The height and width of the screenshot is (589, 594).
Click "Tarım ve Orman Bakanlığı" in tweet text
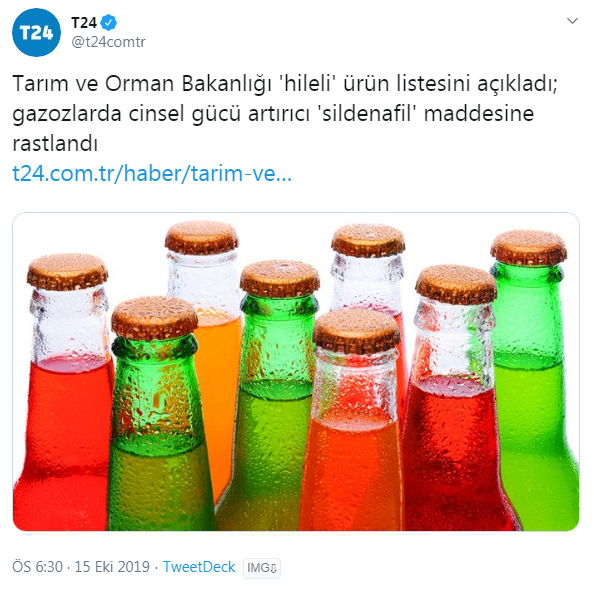[142, 84]
